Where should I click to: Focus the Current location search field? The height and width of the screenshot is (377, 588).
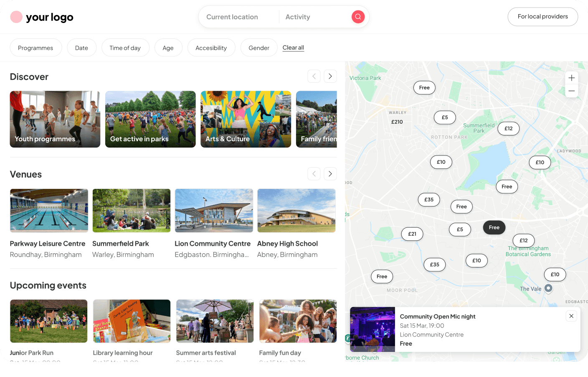point(239,17)
